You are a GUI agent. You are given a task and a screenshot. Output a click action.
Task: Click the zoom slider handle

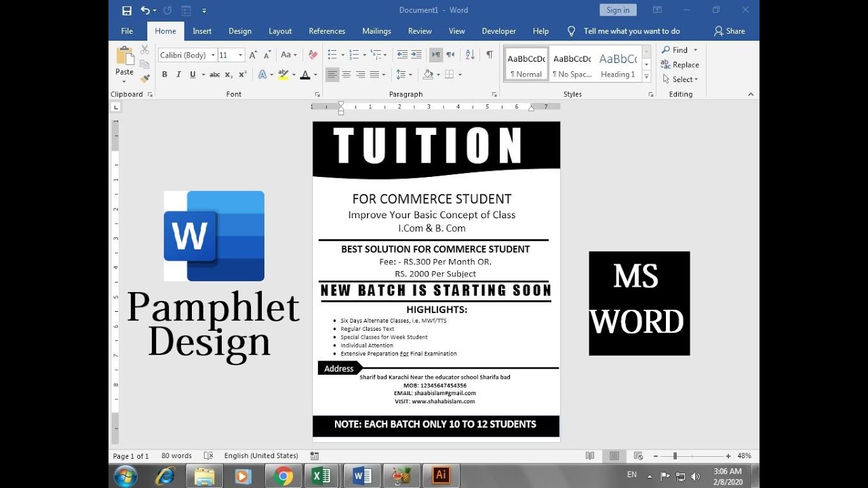[675, 456]
